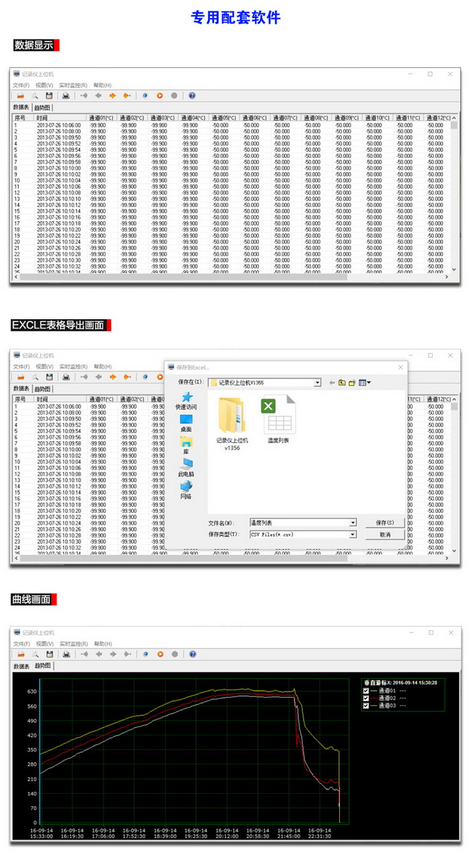This screenshot has width=471, height=868.
Task: Expand the 文件名 filename dropdown arrow
Action: coord(353,523)
